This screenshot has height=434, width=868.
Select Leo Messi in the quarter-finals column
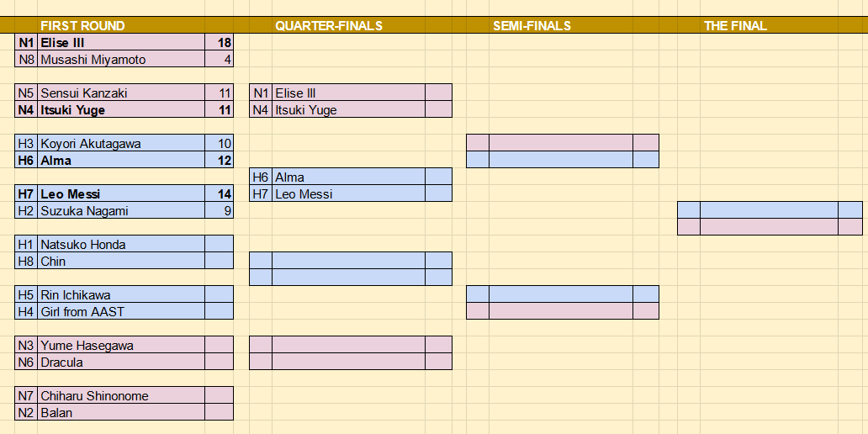[348, 193]
